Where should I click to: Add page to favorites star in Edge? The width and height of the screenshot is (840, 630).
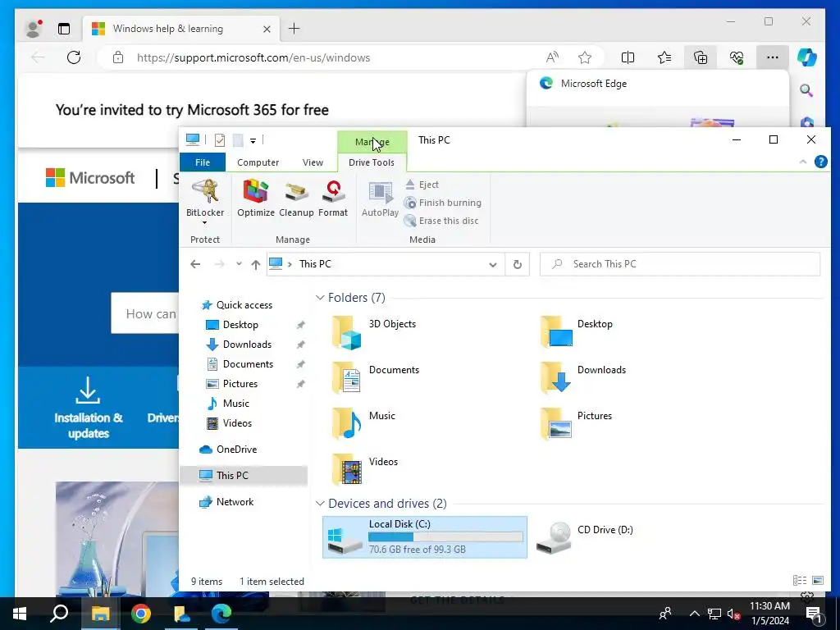tap(585, 57)
